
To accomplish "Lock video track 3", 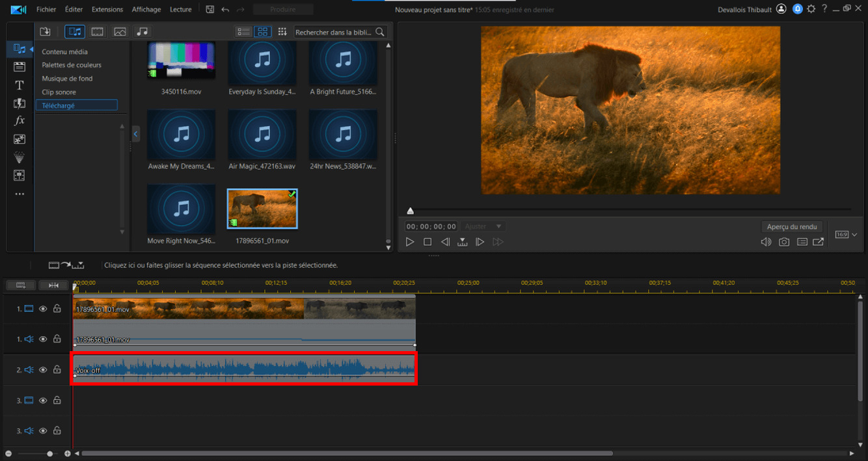I will [57, 401].
